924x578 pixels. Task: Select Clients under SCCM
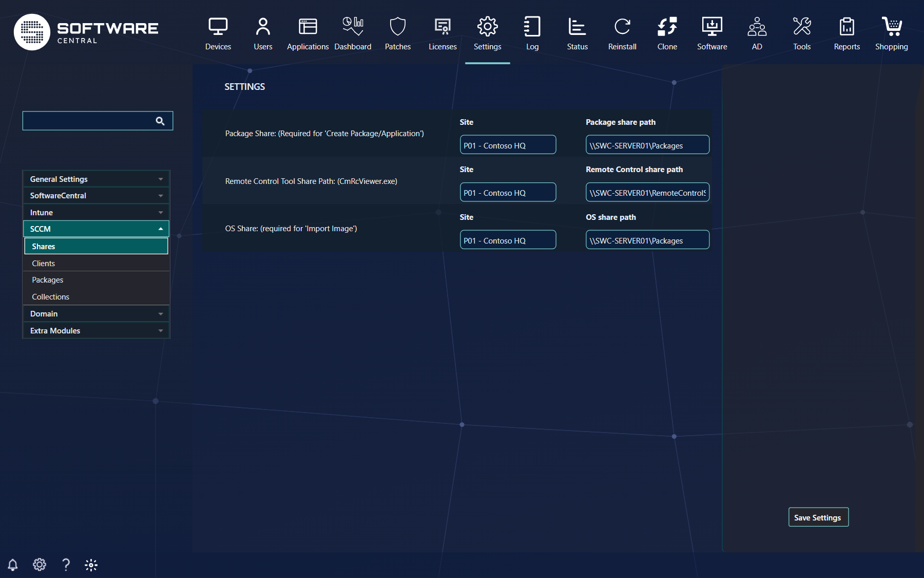pos(96,263)
